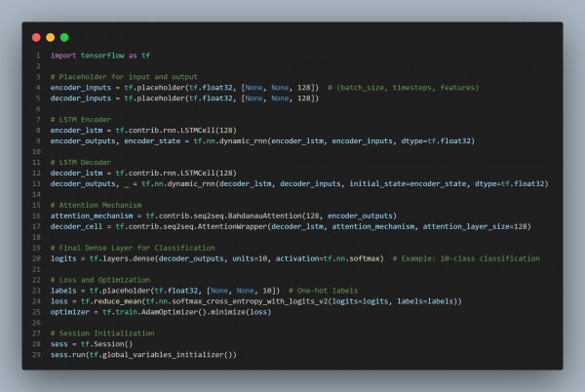Image resolution: width=585 pixels, height=392 pixels.
Task: Click 'encoder_lstm' assignment on line 8
Action: point(76,131)
